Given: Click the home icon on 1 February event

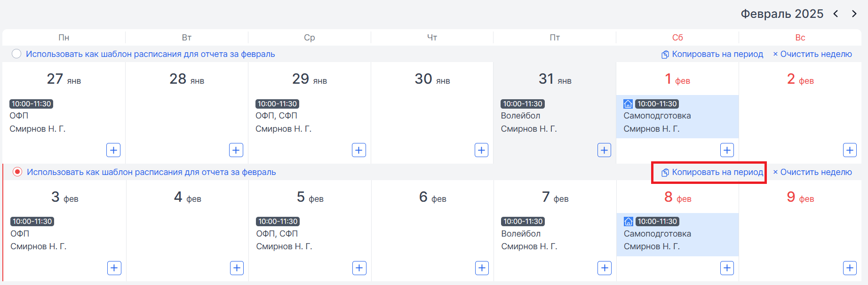Looking at the screenshot, I should [x=628, y=104].
